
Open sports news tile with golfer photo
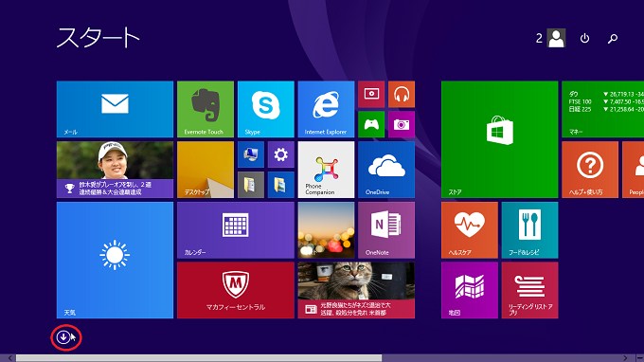[115, 170]
